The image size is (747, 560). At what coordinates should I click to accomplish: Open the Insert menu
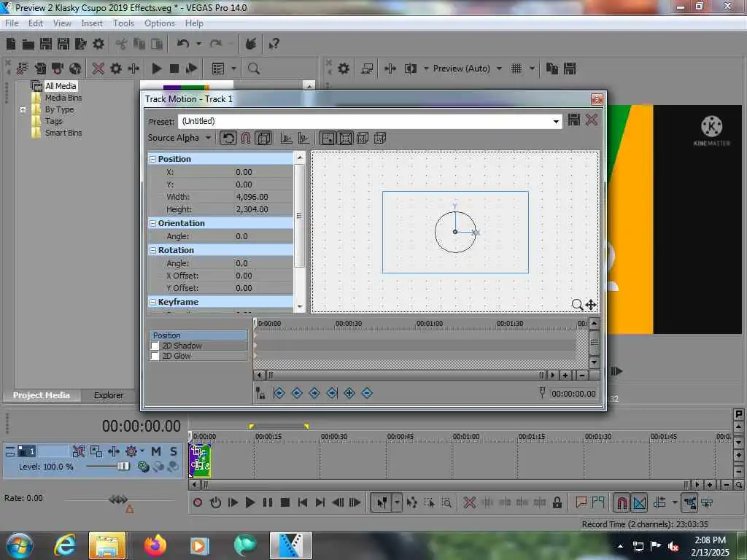point(92,23)
